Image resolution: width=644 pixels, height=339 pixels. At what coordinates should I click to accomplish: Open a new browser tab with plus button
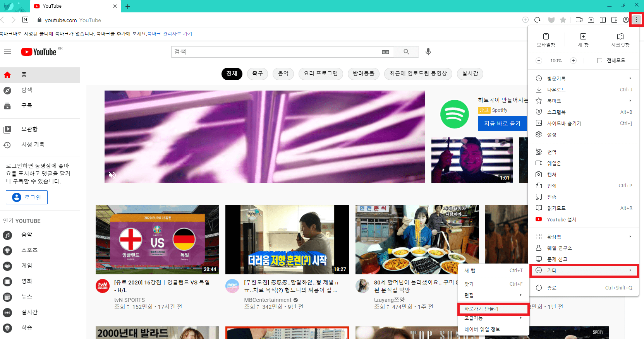(128, 6)
